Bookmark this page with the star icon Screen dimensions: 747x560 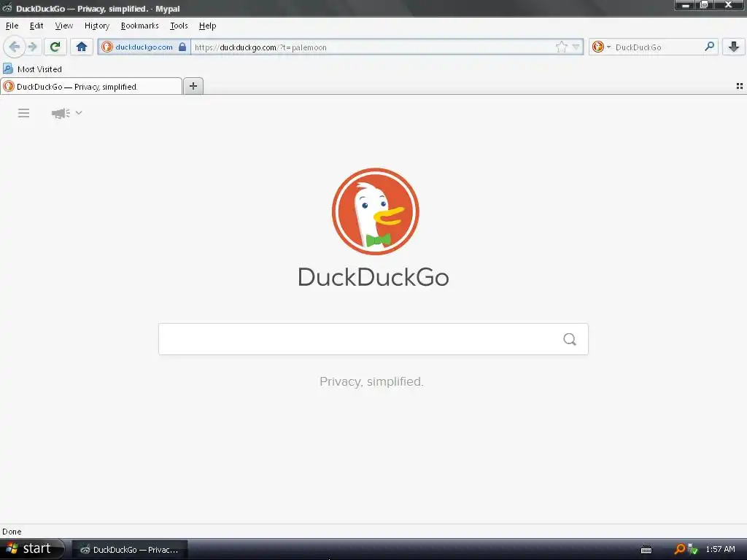click(562, 47)
